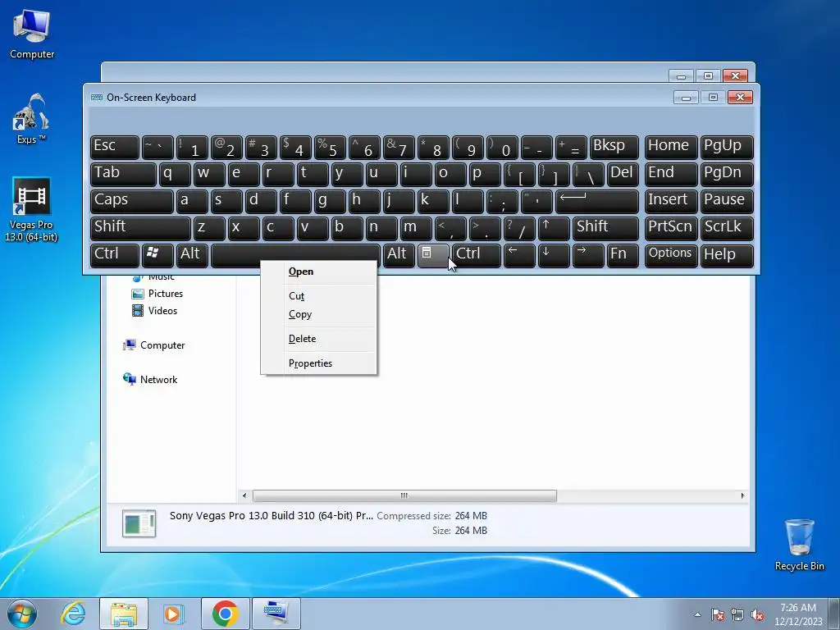Click the Tab key
The image size is (840, 630).
pos(123,174)
